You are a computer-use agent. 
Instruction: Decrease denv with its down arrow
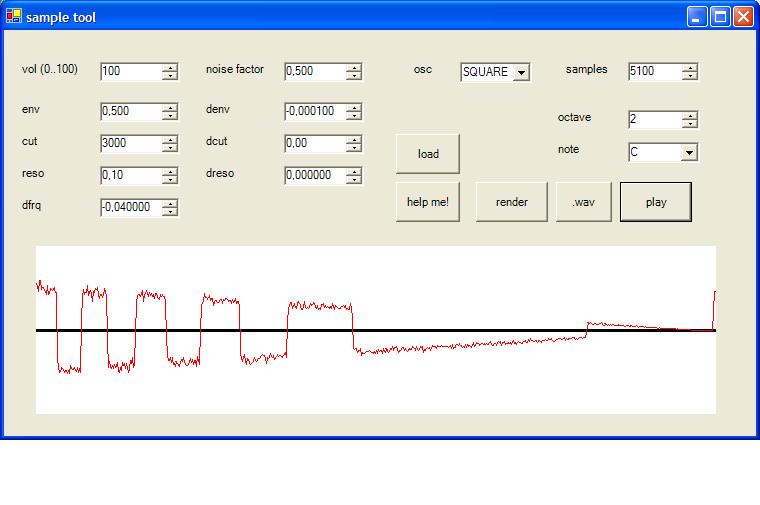point(354,115)
